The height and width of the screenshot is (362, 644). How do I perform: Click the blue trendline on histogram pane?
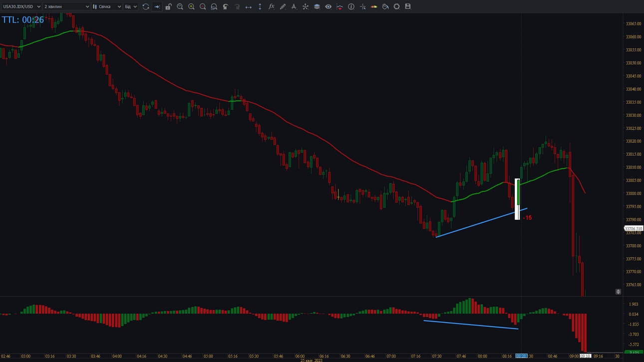pos(471,325)
